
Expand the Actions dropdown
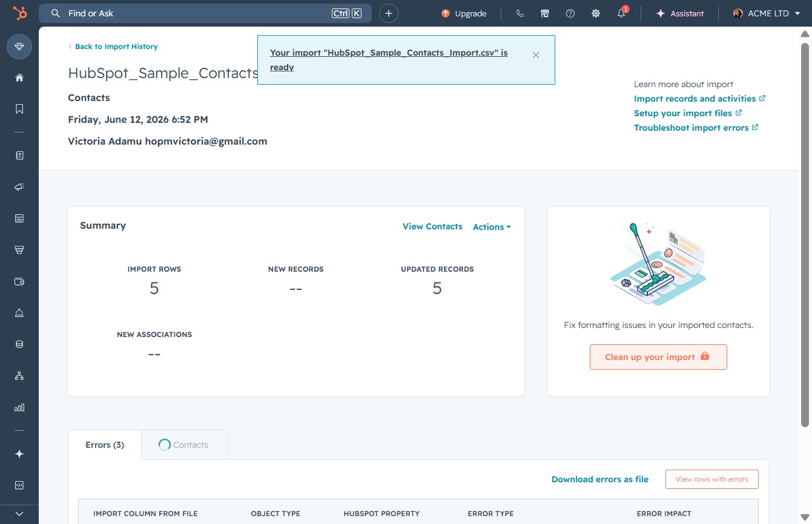click(492, 227)
